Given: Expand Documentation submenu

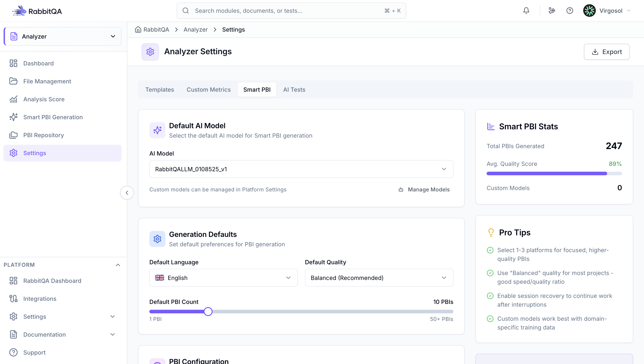Looking at the screenshot, I should click(x=113, y=334).
